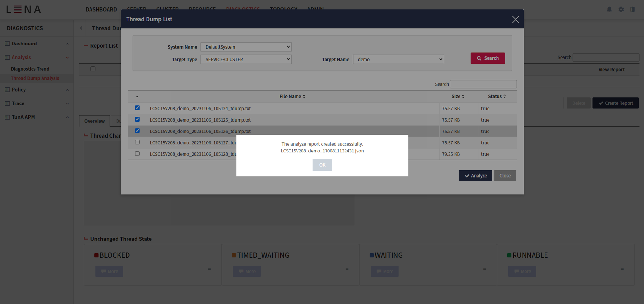Select the Dashboard sidebar icon

(x=7, y=43)
